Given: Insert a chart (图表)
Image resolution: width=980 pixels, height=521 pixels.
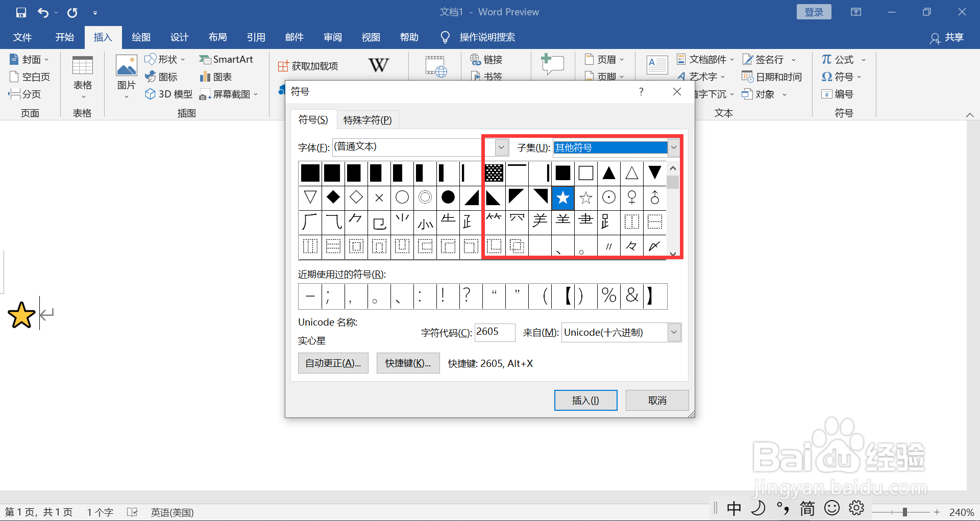Looking at the screenshot, I should [x=215, y=77].
